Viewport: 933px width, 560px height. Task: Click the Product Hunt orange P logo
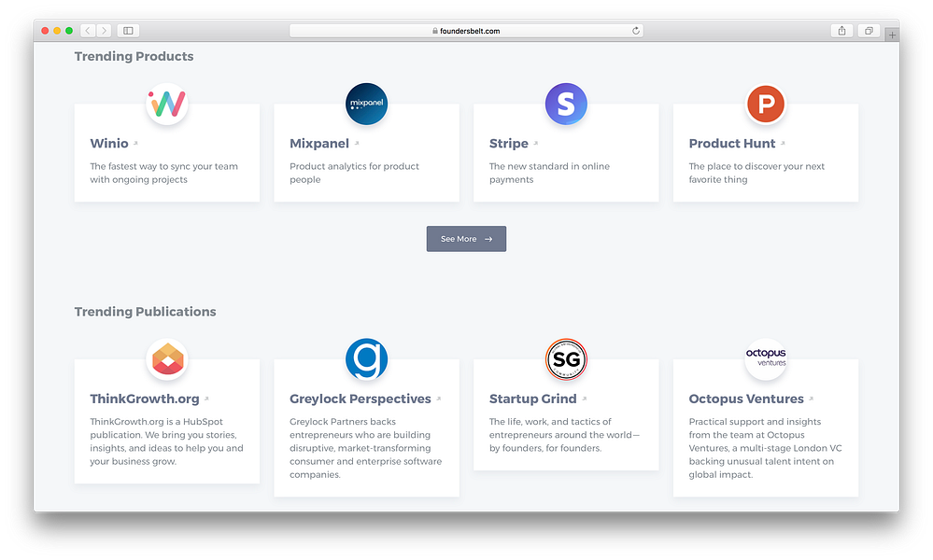pyautogui.click(x=766, y=104)
